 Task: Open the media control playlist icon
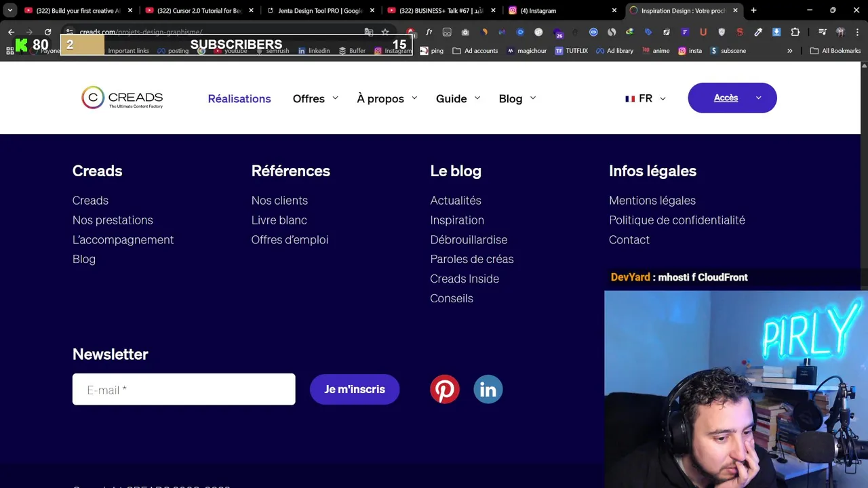coord(823,32)
